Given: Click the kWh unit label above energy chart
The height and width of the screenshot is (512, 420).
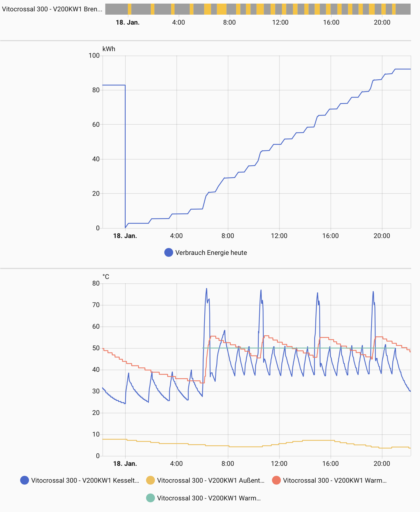Looking at the screenshot, I should coord(109,49).
